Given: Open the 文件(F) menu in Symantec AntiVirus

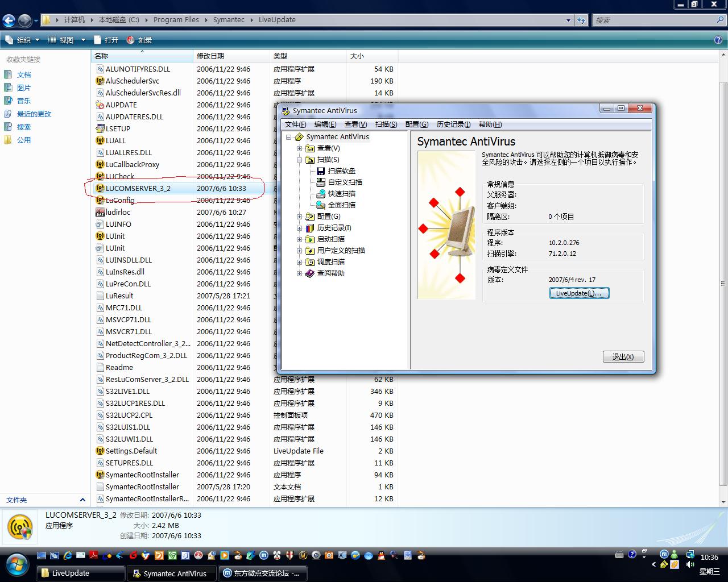Looking at the screenshot, I should [x=295, y=124].
